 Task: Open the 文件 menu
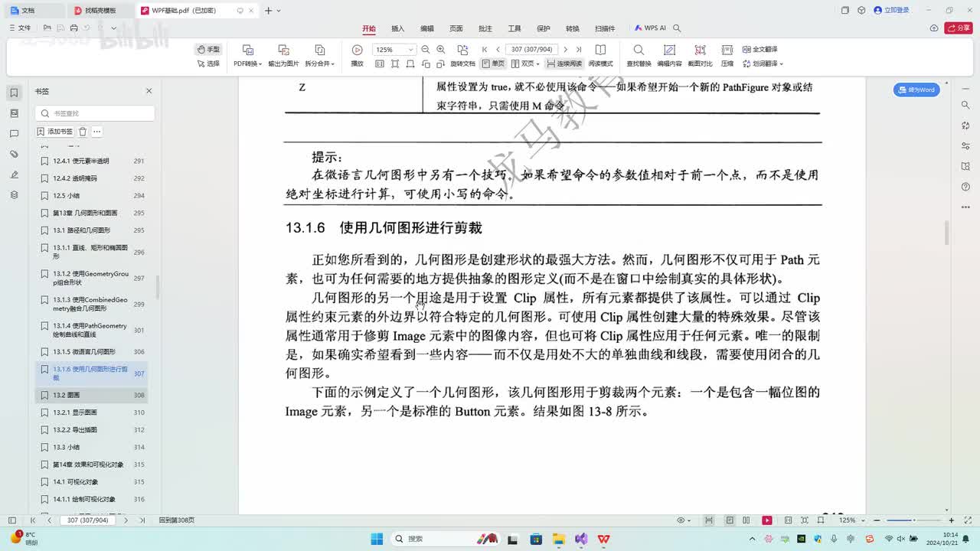coord(19,28)
